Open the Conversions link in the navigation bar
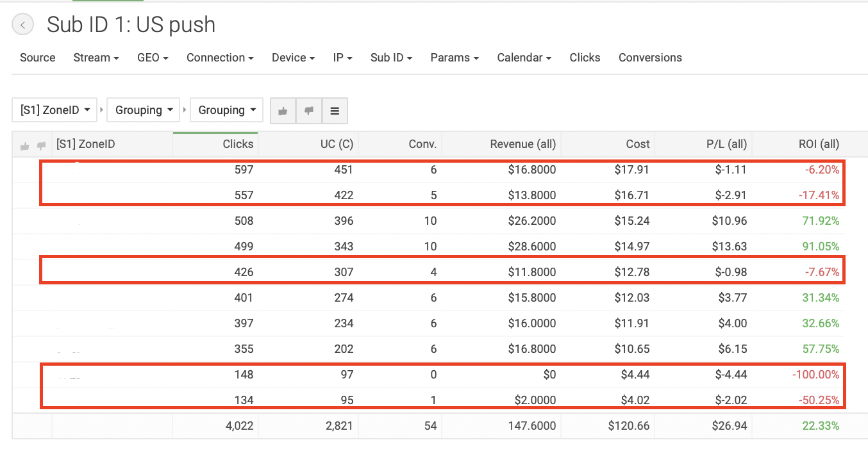This screenshot has height=456, width=868. coord(650,58)
